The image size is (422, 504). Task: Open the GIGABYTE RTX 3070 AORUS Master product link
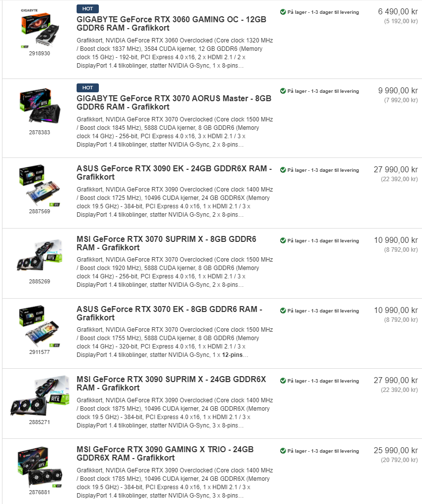click(173, 103)
